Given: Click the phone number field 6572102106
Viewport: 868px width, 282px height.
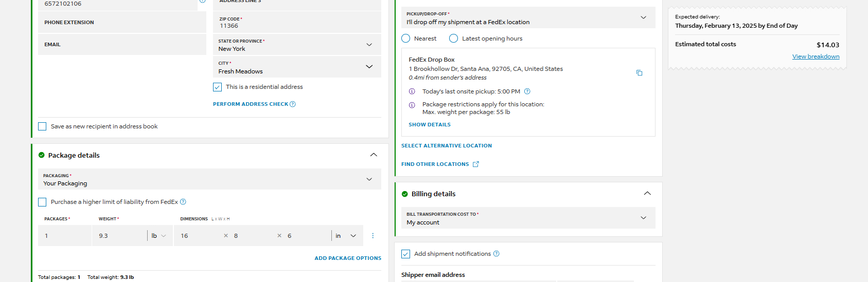Looking at the screenshot, I should (x=117, y=4).
